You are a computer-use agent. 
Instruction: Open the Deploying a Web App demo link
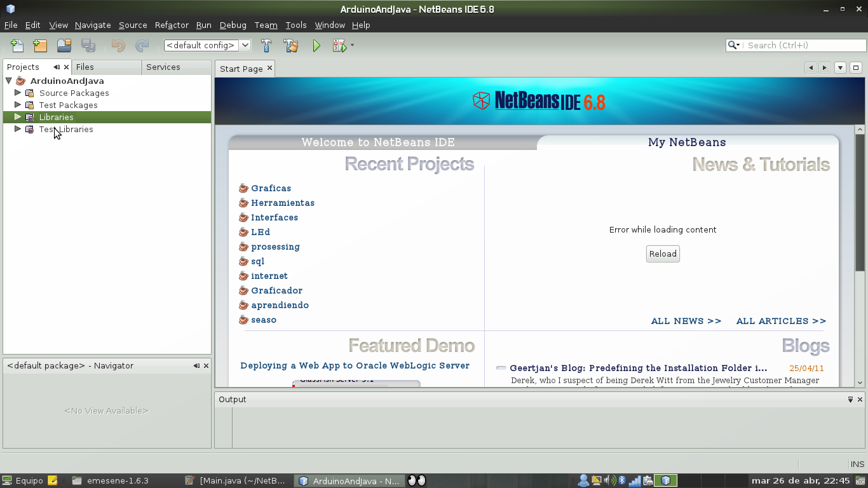[x=355, y=365]
